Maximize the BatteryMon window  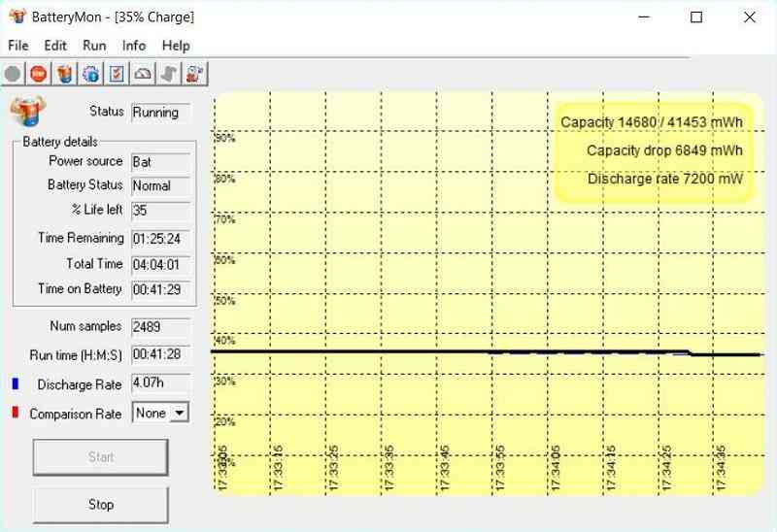pos(696,17)
